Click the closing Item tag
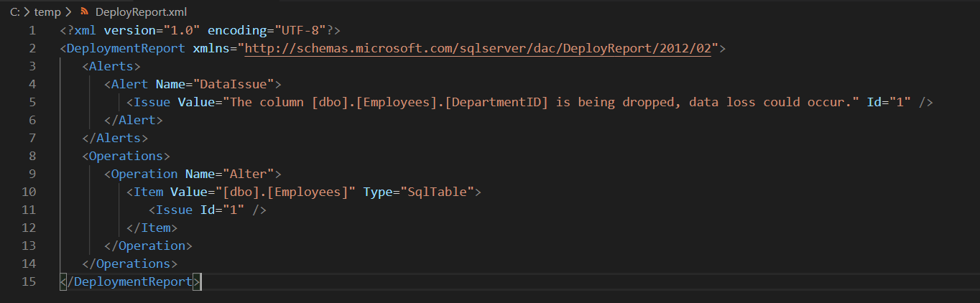Screen dimensions: 980x303 [x=152, y=228]
